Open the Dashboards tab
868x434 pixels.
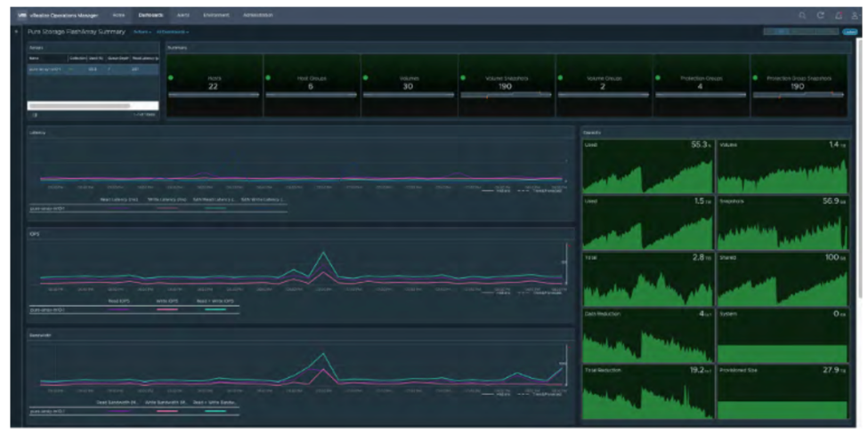tap(150, 15)
